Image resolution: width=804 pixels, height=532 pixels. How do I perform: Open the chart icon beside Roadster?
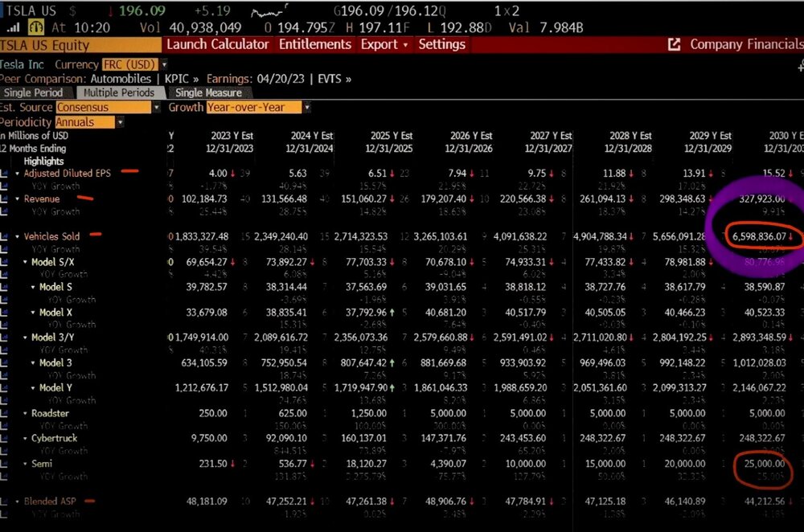click(4, 413)
